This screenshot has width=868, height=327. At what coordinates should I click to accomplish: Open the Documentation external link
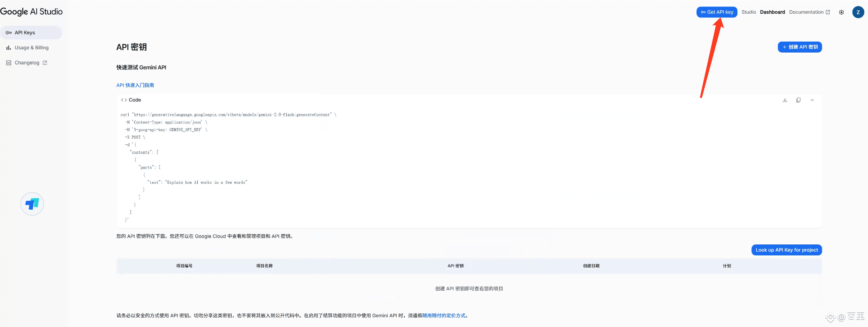coord(809,12)
